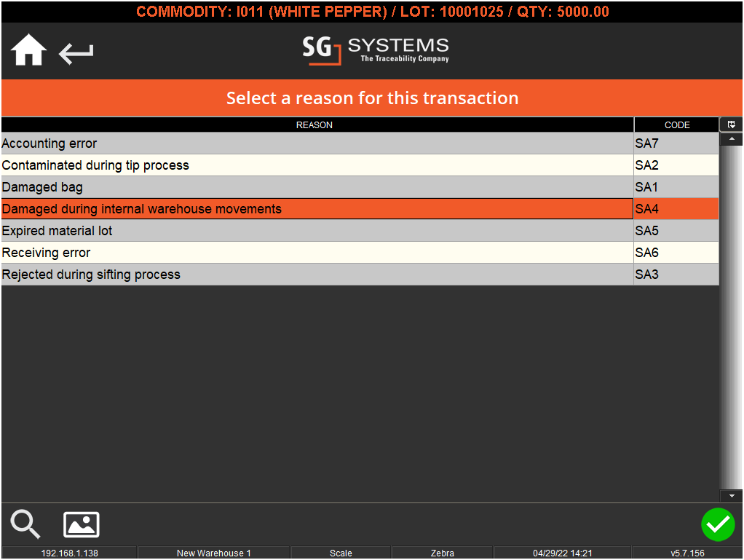
Task: Select 'Rejected during sifting process' reason
Action: click(x=317, y=275)
